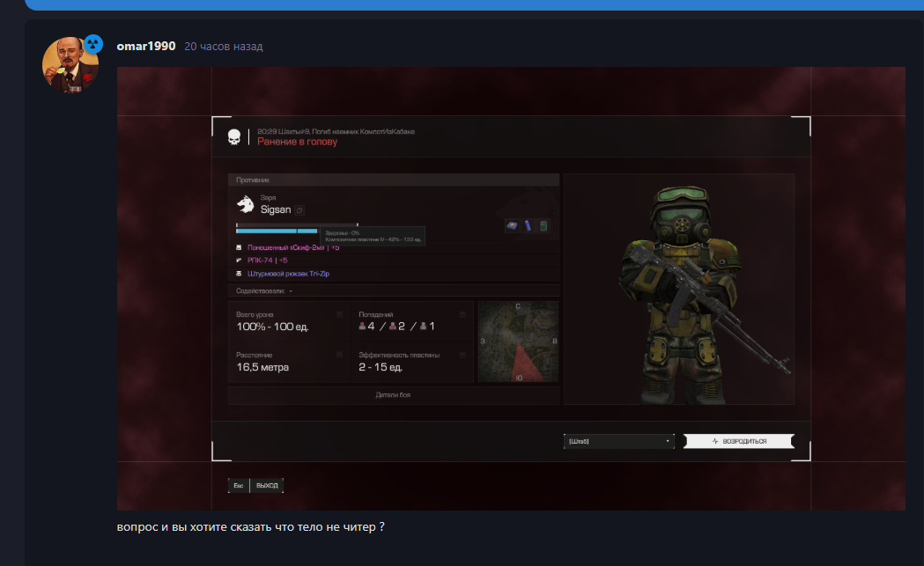924x566 pixels.
Task: Click the 'Выход' exit button
Action: (x=267, y=485)
